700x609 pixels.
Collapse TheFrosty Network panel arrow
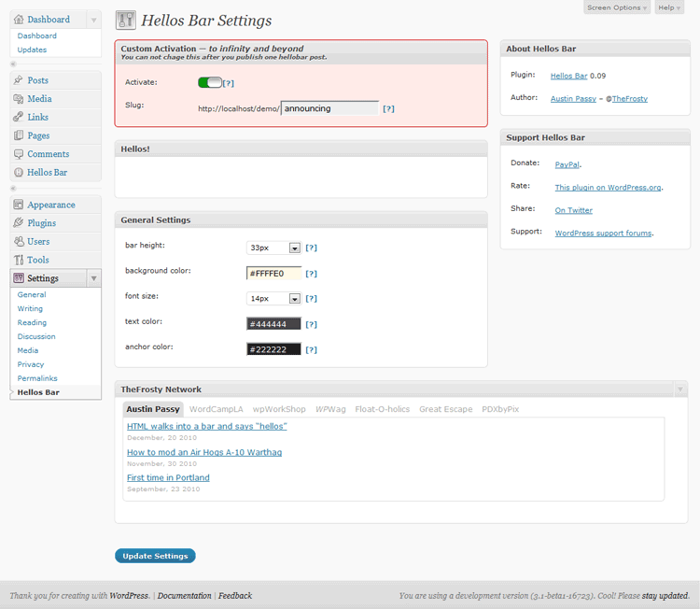tap(679, 389)
